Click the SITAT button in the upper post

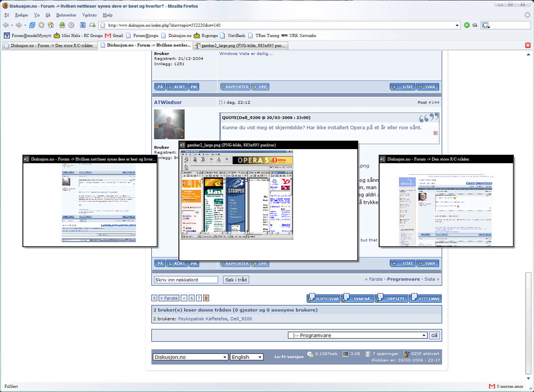pos(403,87)
